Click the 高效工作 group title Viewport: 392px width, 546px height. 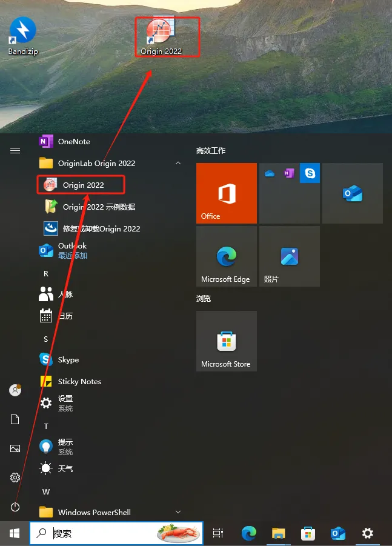pos(211,150)
